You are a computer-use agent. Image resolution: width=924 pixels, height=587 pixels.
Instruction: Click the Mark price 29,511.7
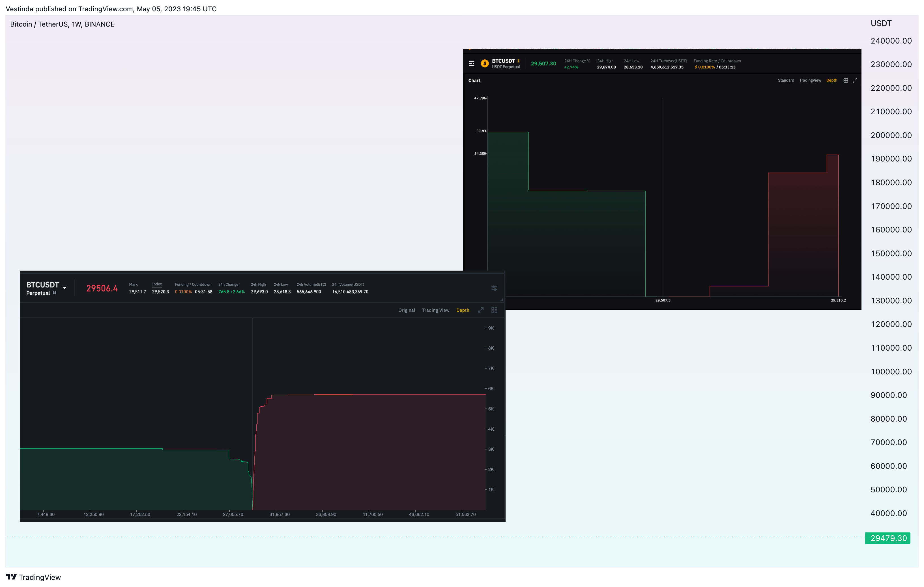pos(137,292)
